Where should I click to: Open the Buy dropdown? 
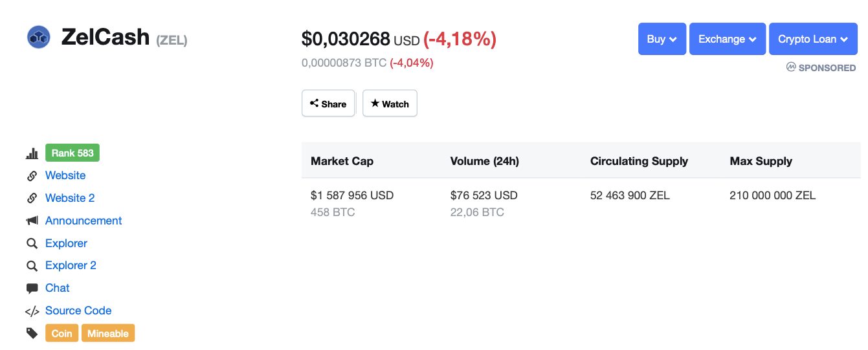(x=662, y=39)
